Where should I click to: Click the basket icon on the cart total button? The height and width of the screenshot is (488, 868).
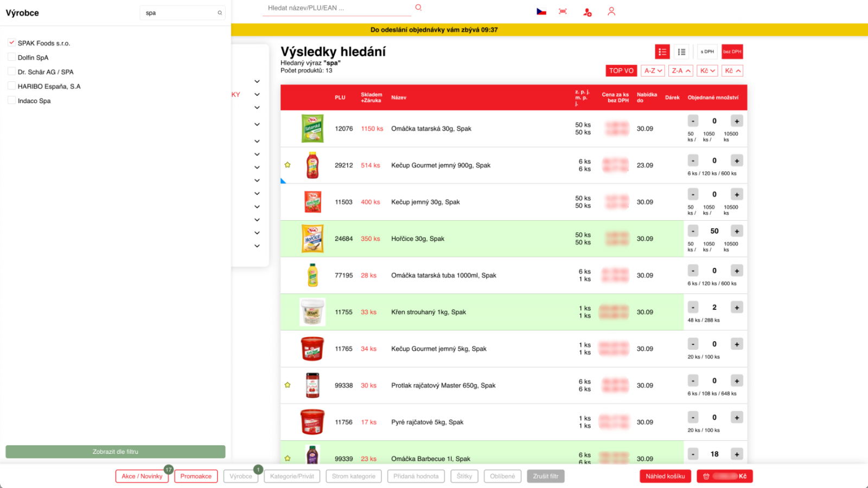706,477
